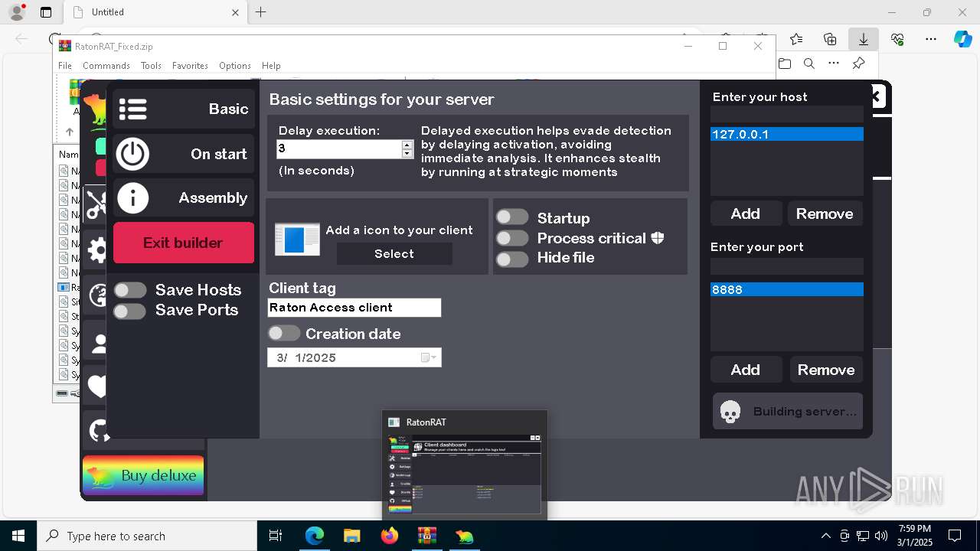Toggle the Save Hosts switch
980x551 pixels.
click(130, 290)
